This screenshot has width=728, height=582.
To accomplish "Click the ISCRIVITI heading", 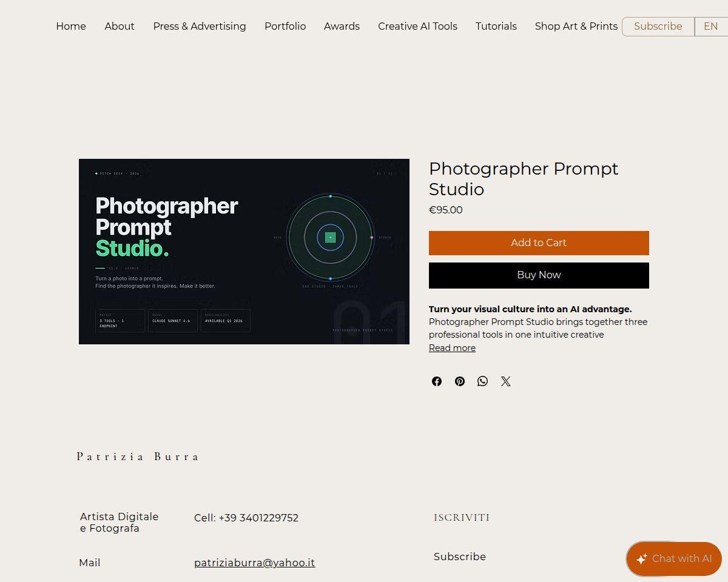I will pyautogui.click(x=462, y=518).
